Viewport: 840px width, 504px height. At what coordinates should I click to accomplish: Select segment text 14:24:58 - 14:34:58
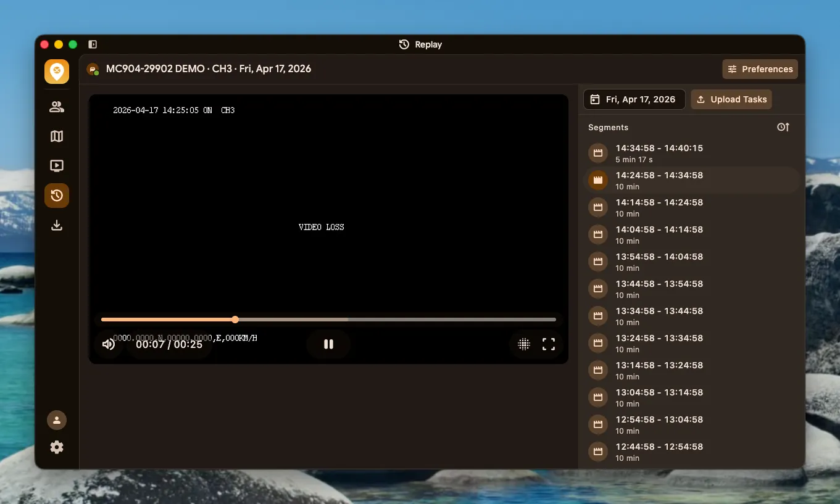pyautogui.click(x=659, y=175)
